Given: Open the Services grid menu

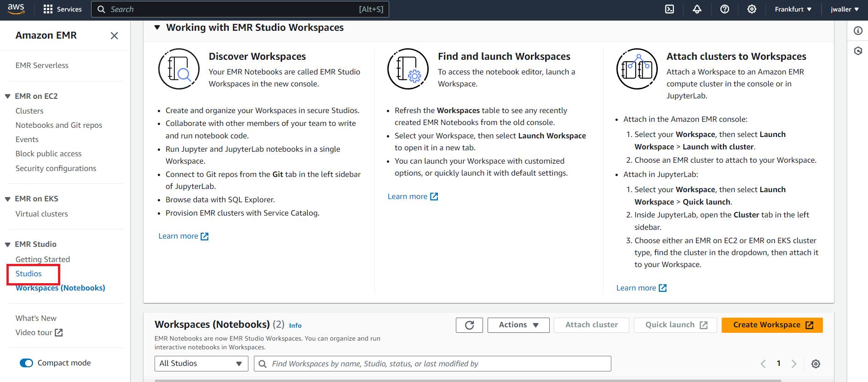Looking at the screenshot, I should pos(63,9).
